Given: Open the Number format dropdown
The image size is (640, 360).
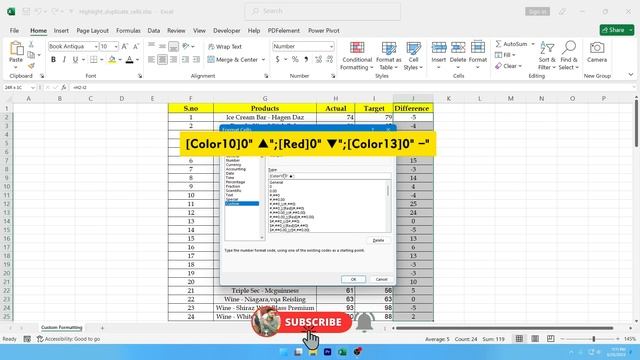Looking at the screenshot, I should coord(331,47).
